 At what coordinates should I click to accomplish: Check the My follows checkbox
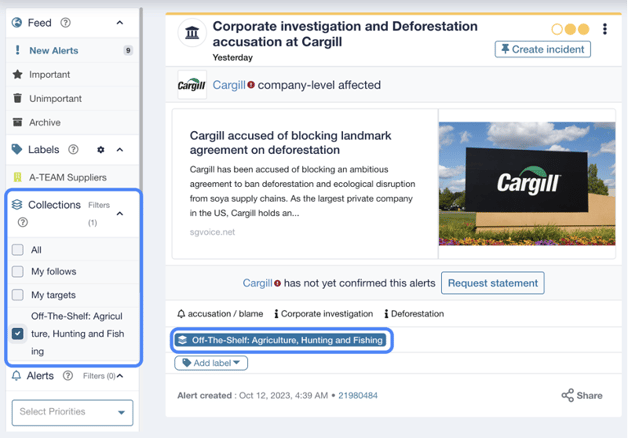tap(18, 271)
